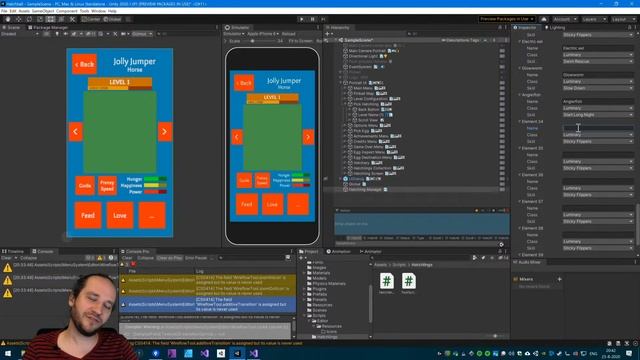Screen dimensions: 640x360
Task: Open the Window menu
Action: tap(98, 11)
